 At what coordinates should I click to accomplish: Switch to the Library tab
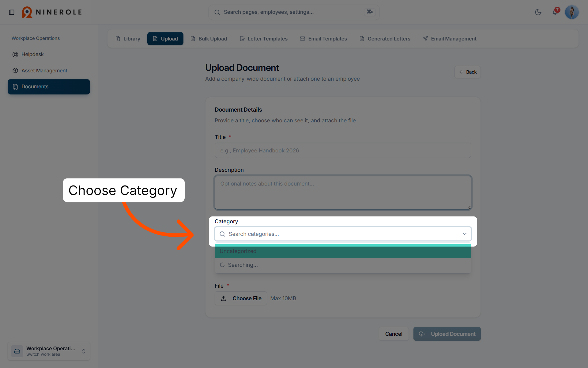click(128, 39)
